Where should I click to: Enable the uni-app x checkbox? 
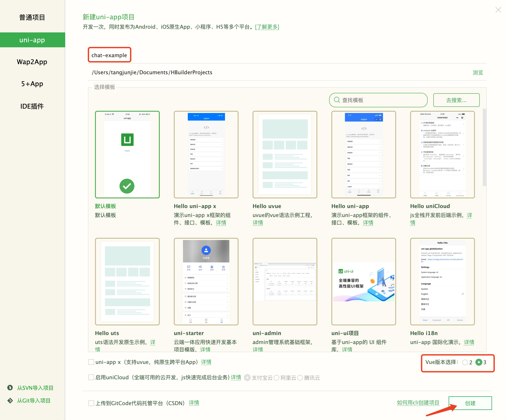click(91, 362)
